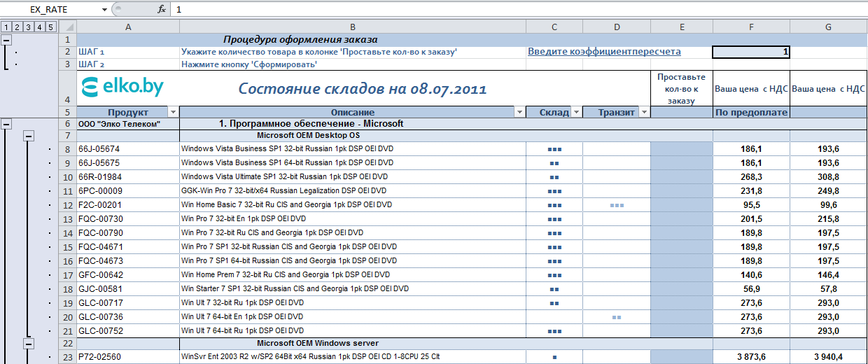The image size is (868, 364).
Task: Click the 'Состояние складов на 08.07.2011' heading
Action: (362, 89)
